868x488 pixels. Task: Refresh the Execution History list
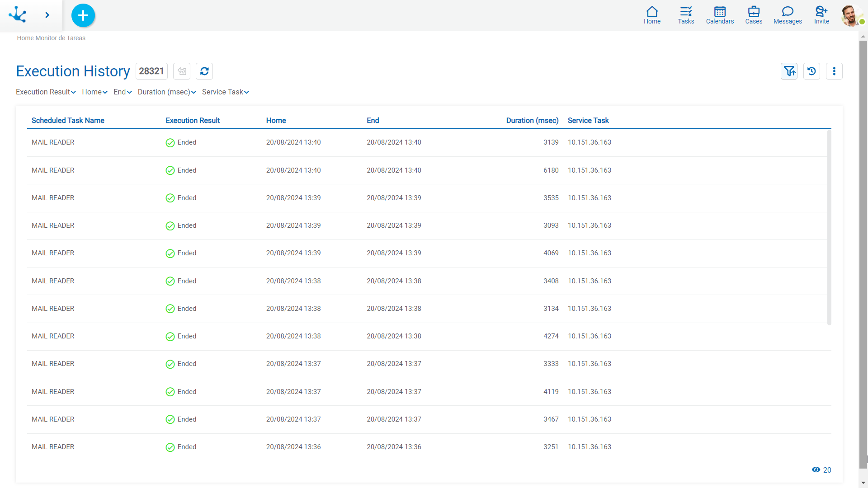coord(204,71)
